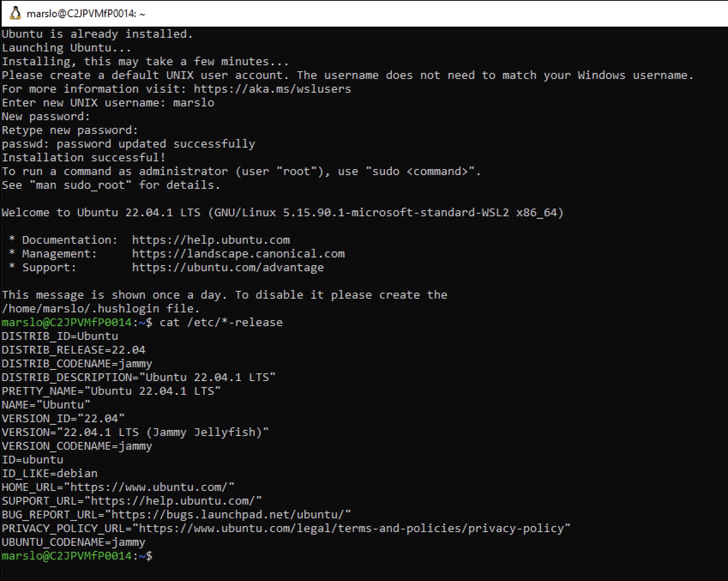Click the 'Enter new UNIX username: marslo' line
Screen dimensions: 728x581
[108, 103]
